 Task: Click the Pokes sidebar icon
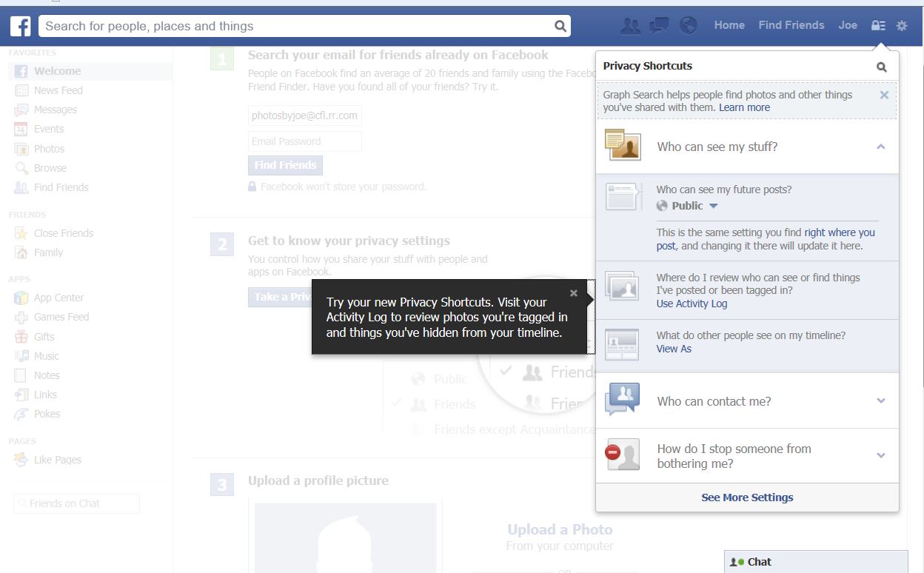tap(21, 414)
